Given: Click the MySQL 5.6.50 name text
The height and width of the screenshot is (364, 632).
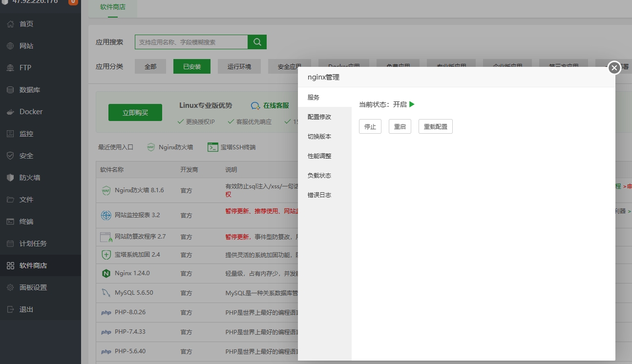Looking at the screenshot, I should [134, 293].
